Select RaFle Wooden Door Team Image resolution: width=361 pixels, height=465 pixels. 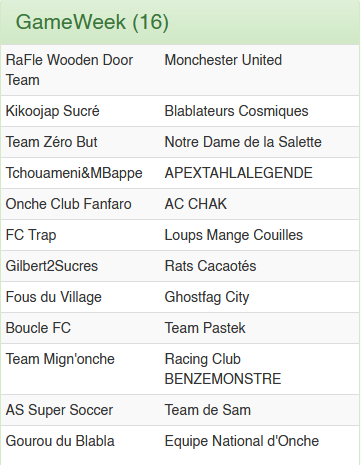(x=69, y=70)
